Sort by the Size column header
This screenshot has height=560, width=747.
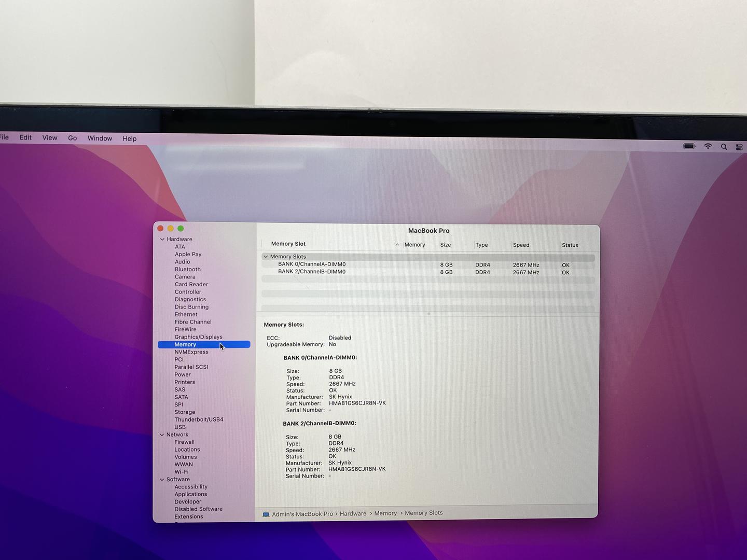point(446,245)
